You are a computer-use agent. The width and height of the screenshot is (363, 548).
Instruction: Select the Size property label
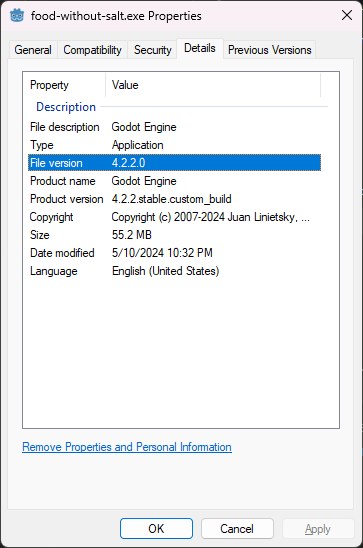[x=39, y=235]
